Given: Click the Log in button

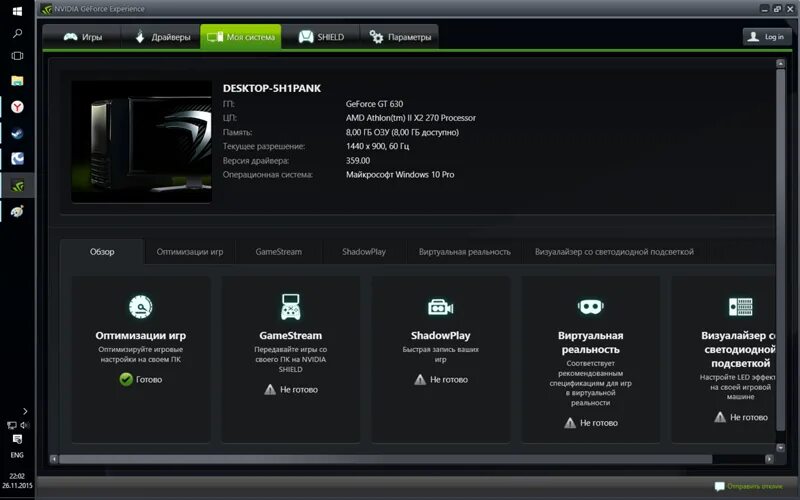Looking at the screenshot, I should (767, 37).
